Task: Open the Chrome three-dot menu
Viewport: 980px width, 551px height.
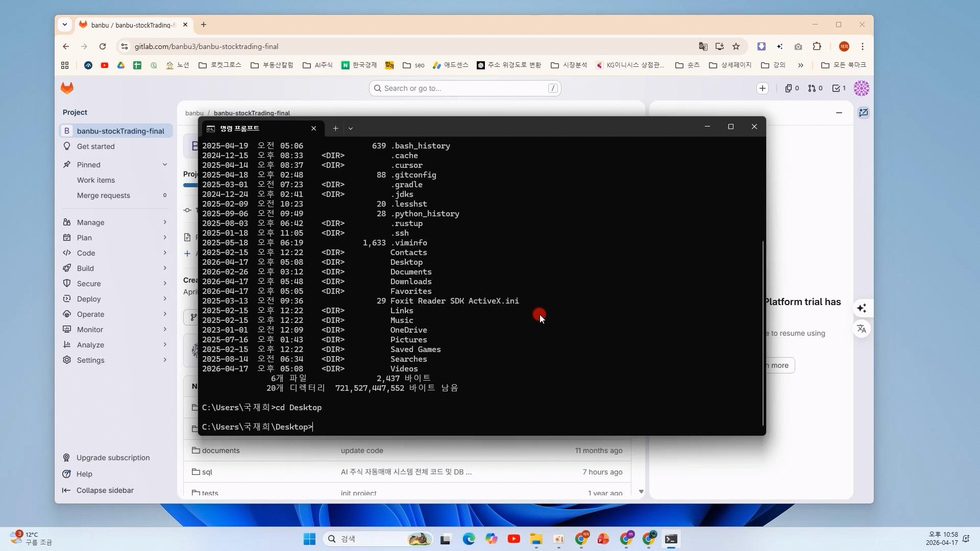Action: pos(863,46)
